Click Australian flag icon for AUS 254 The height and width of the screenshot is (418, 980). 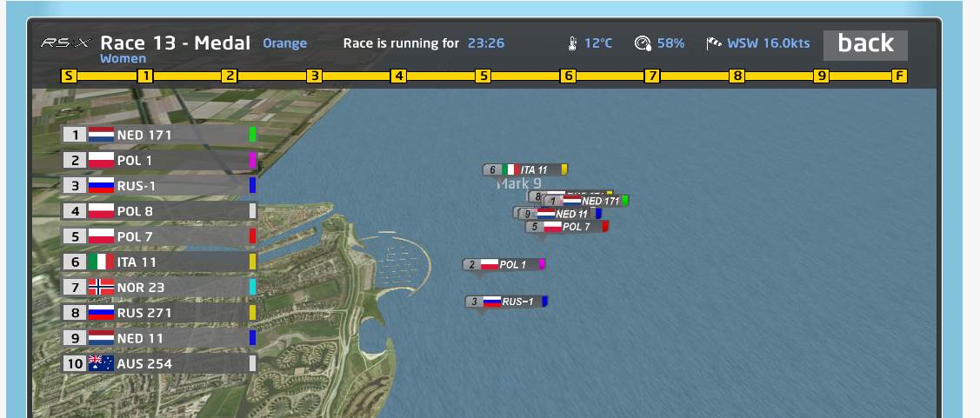coord(101,363)
